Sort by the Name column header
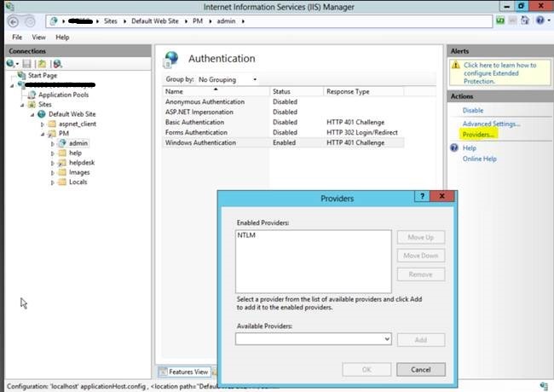554x392 pixels. 216,91
